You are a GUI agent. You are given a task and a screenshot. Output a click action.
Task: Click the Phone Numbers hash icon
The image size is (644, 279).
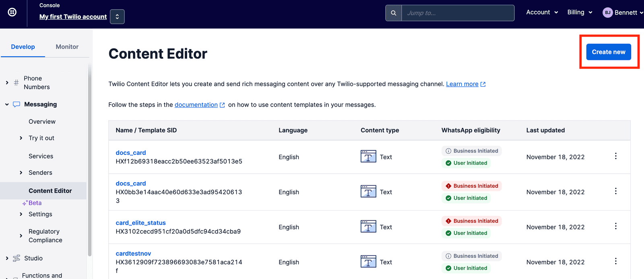coord(17,83)
